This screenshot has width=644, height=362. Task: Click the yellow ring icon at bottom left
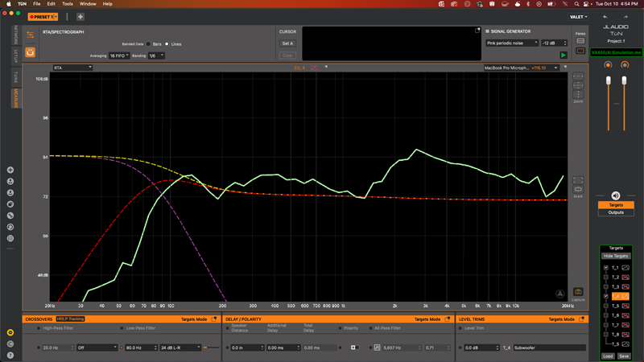(x=10, y=332)
